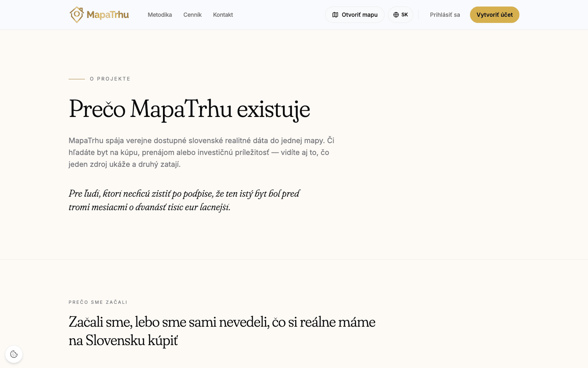Open the SK language selector
Viewport: 588px width, 368px height.
401,15
